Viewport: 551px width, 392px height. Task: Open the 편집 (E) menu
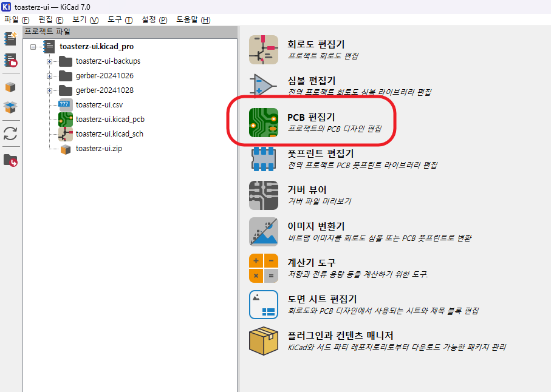51,19
